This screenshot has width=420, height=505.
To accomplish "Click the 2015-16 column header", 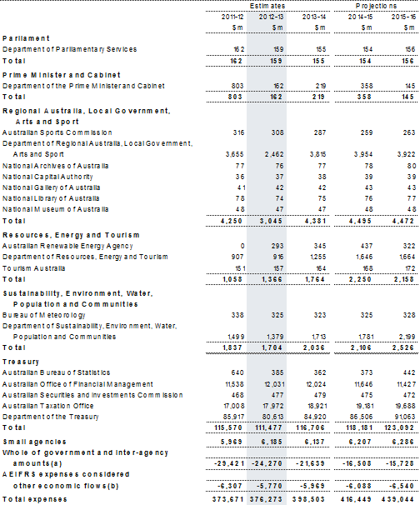I will [x=403, y=17].
